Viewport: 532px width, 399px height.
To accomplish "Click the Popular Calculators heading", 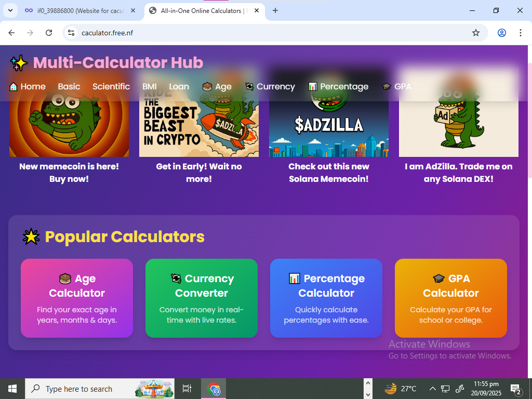I will [x=125, y=236].
